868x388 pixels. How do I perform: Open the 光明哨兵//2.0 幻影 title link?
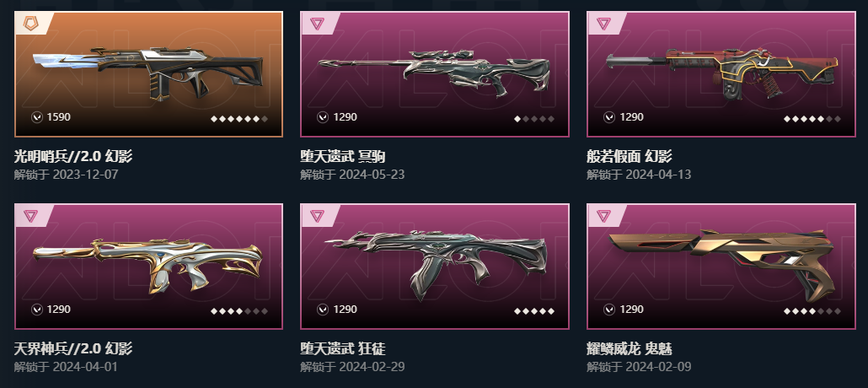(73, 156)
